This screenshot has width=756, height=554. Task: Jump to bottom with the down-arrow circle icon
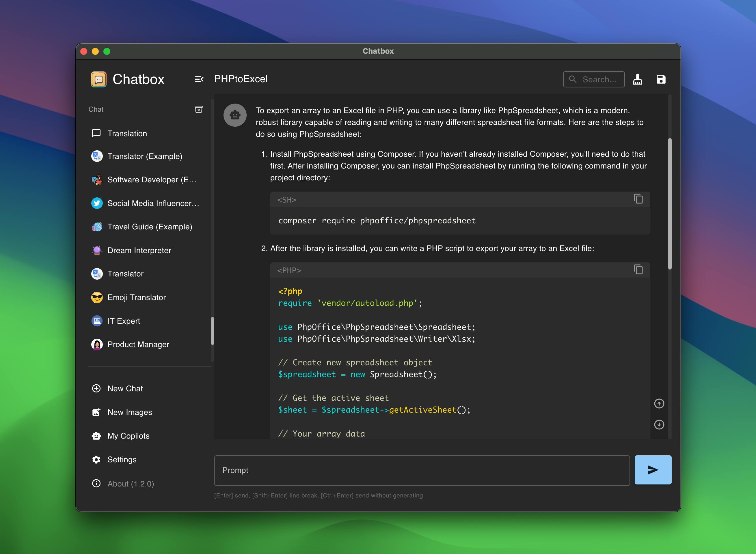[x=659, y=424]
